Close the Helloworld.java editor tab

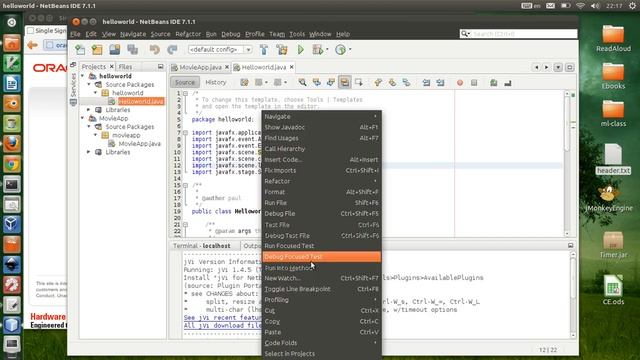pos(291,67)
